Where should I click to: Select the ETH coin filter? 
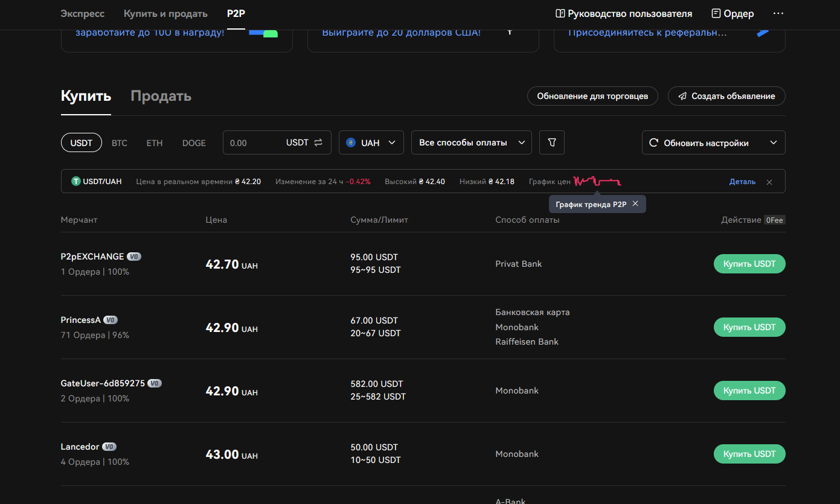pos(155,143)
